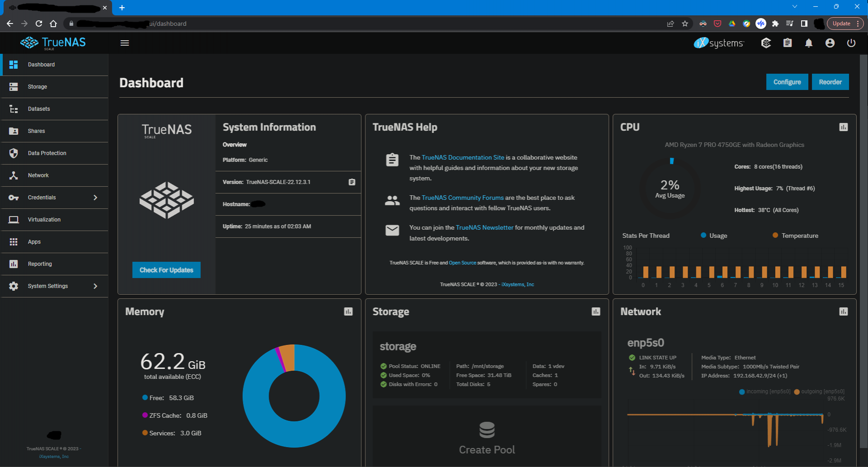Click the 'AMD Ryzen 7 PRO 4750GE' text
Screen dimensions: 868x467
click(x=735, y=145)
